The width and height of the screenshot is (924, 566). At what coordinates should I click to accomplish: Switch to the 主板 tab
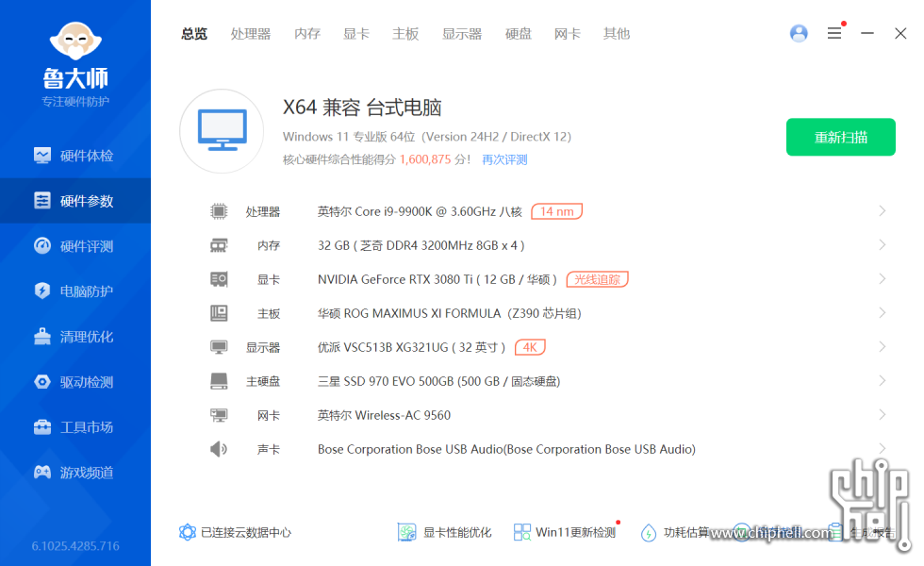tap(405, 34)
